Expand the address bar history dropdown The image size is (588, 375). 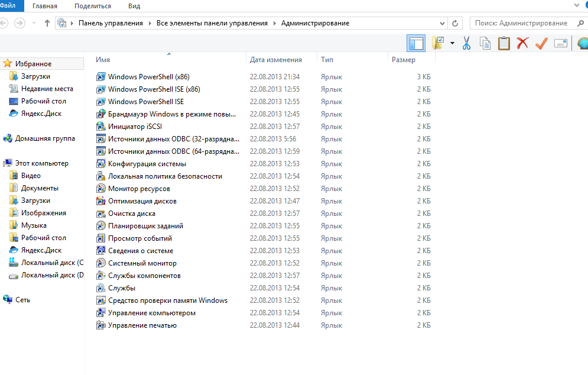[x=442, y=23]
